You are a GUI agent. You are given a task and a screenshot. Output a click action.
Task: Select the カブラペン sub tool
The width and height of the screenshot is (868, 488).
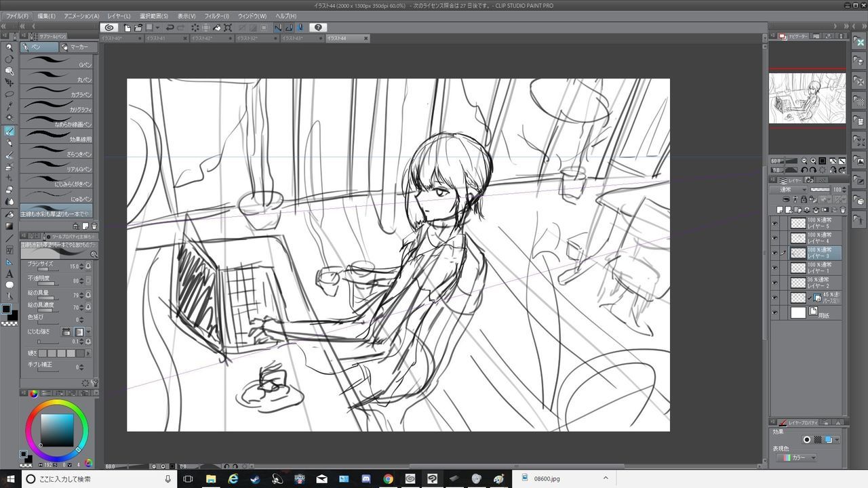pyautogui.click(x=56, y=92)
